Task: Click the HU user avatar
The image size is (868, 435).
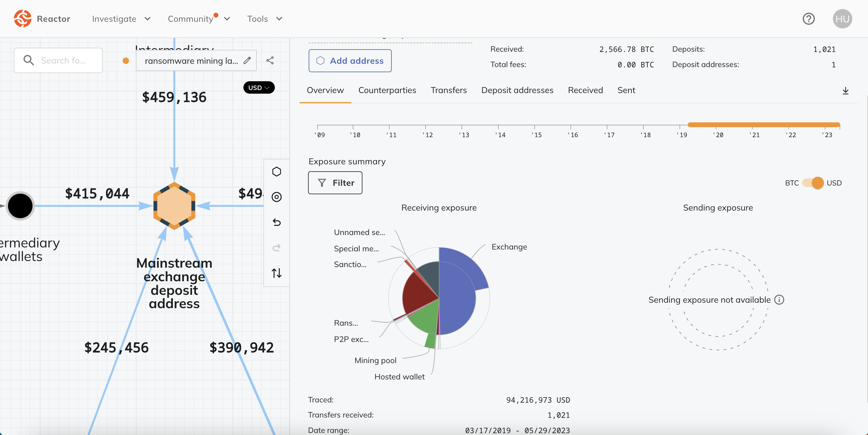Action: tap(842, 19)
